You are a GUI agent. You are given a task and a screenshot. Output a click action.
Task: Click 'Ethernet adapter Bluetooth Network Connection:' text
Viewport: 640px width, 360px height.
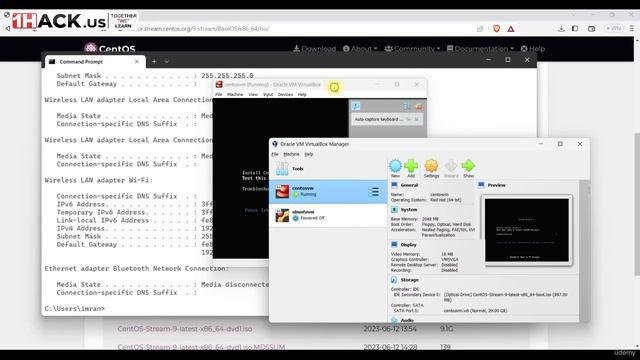(137, 269)
